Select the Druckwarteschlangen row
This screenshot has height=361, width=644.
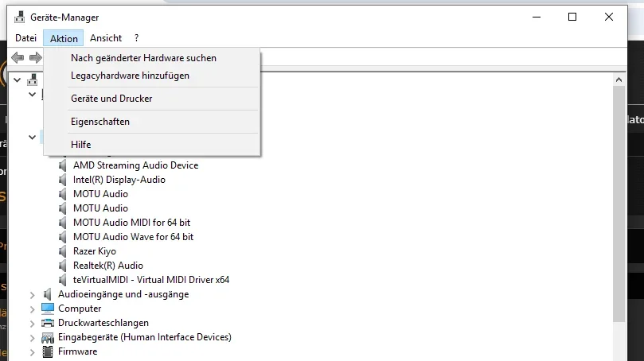(103, 323)
